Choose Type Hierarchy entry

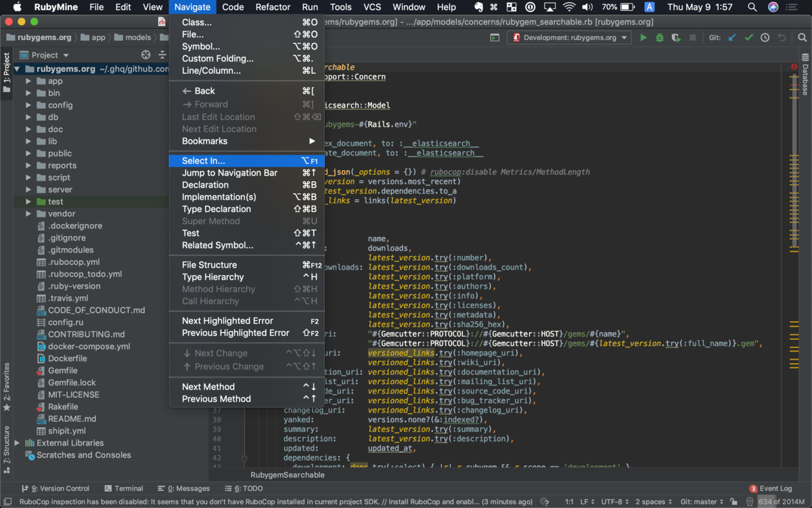[247, 277]
